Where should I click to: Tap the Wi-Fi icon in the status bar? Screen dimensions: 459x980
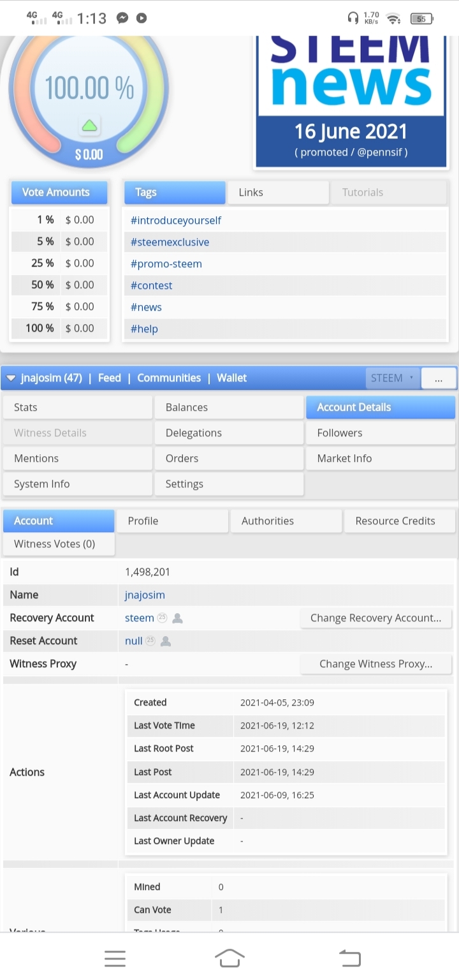(393, 19)
